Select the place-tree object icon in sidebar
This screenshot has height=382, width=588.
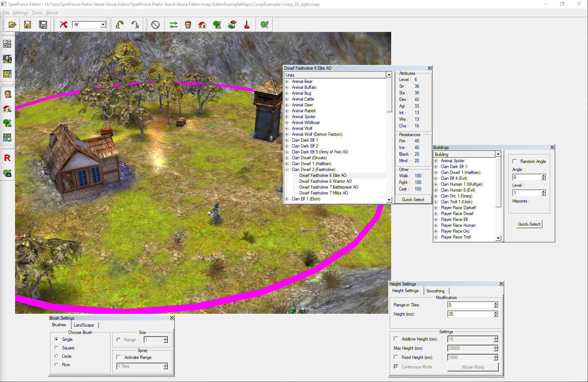(x=7, y=123)
